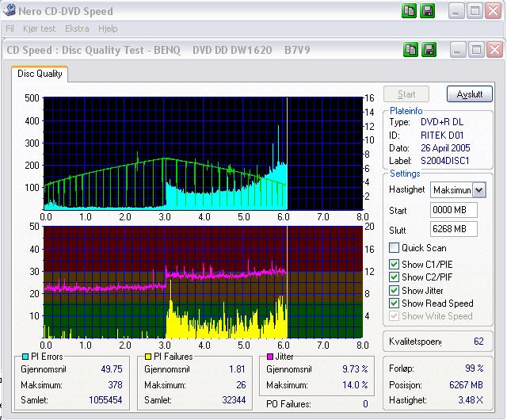Click the PO Failures value 0
The image size is (507, 420).
365,404
